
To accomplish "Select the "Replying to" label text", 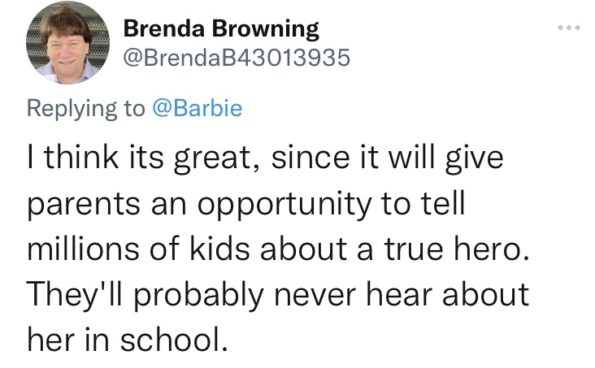I will 86,109.
